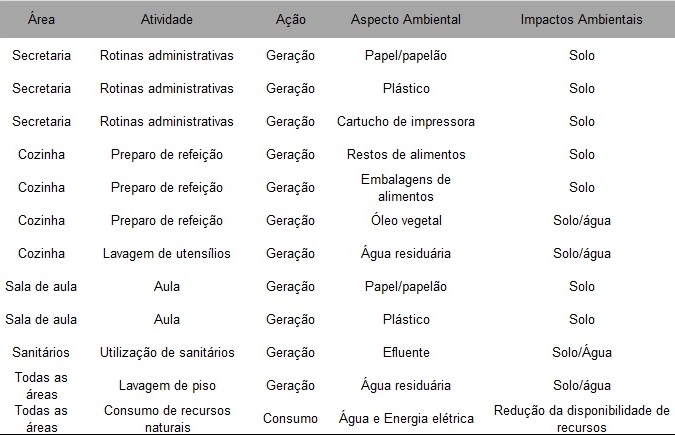Click Papel/papelão in the first Secretaria row

[406, 56]
